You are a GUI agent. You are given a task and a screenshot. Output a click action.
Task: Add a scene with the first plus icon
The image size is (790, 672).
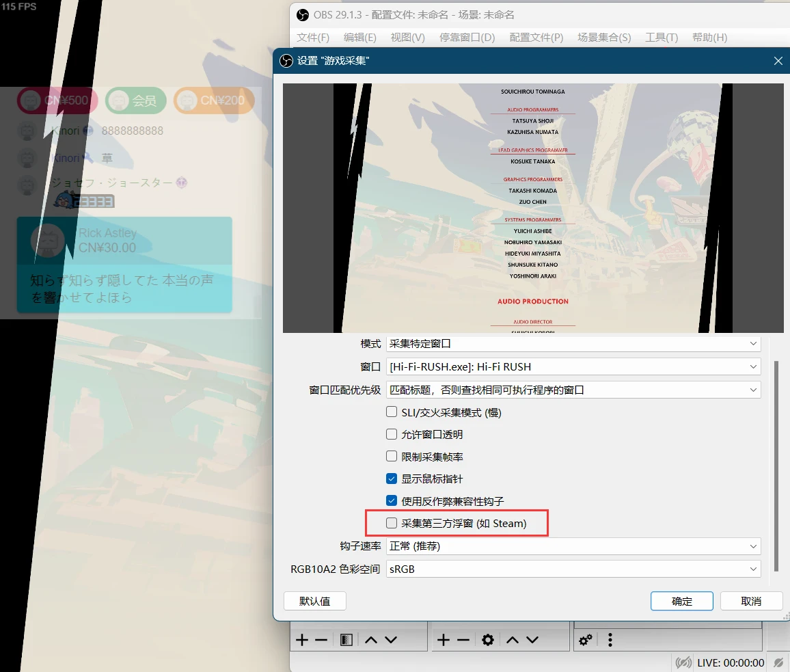click(302, 641)
